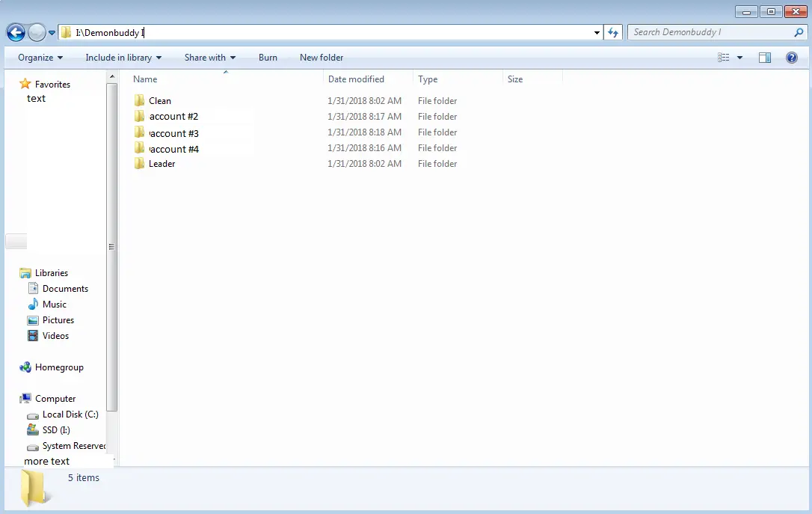
Task: Click the Documents library icon
Action: (33, 289)
